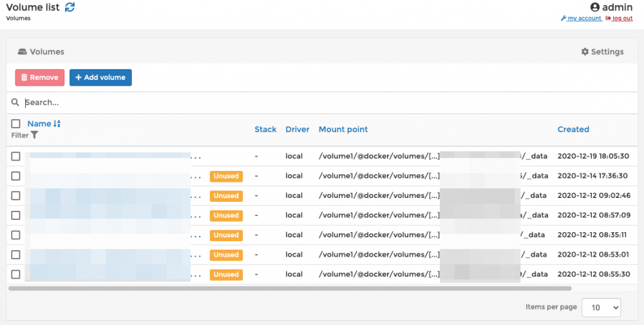Click the horizontal scrollbar under the table
Screen dimensions: 644x325
(x=290, y=288)
